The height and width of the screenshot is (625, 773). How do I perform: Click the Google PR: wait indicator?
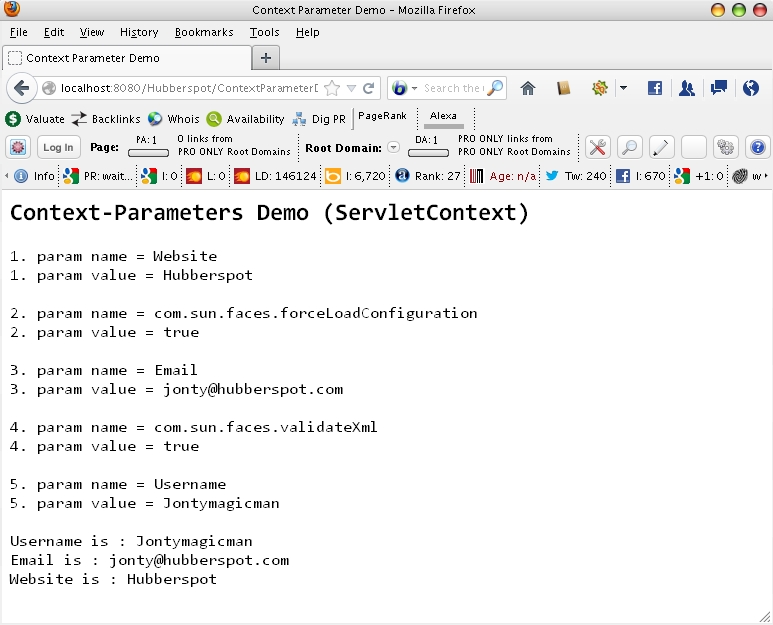(x=98, y=176)
